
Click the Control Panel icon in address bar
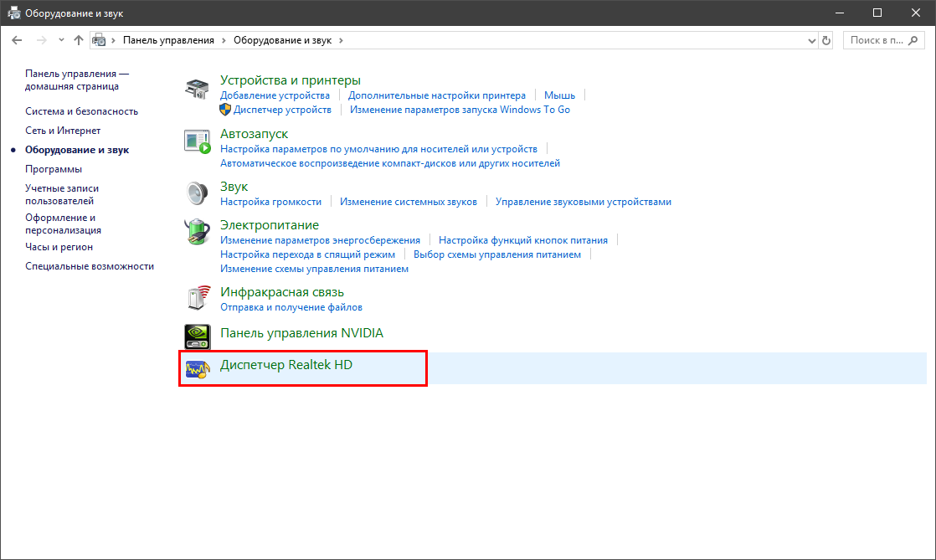[99, 40]
